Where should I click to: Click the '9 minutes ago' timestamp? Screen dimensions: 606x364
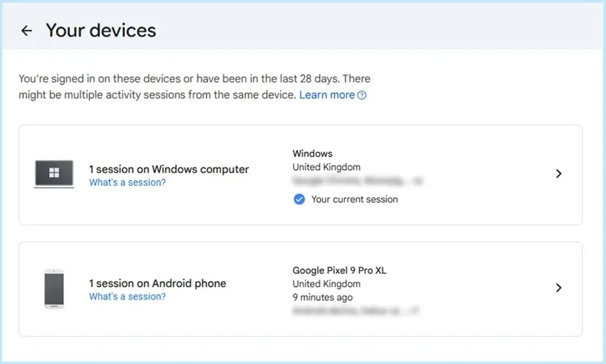(322, 298)
